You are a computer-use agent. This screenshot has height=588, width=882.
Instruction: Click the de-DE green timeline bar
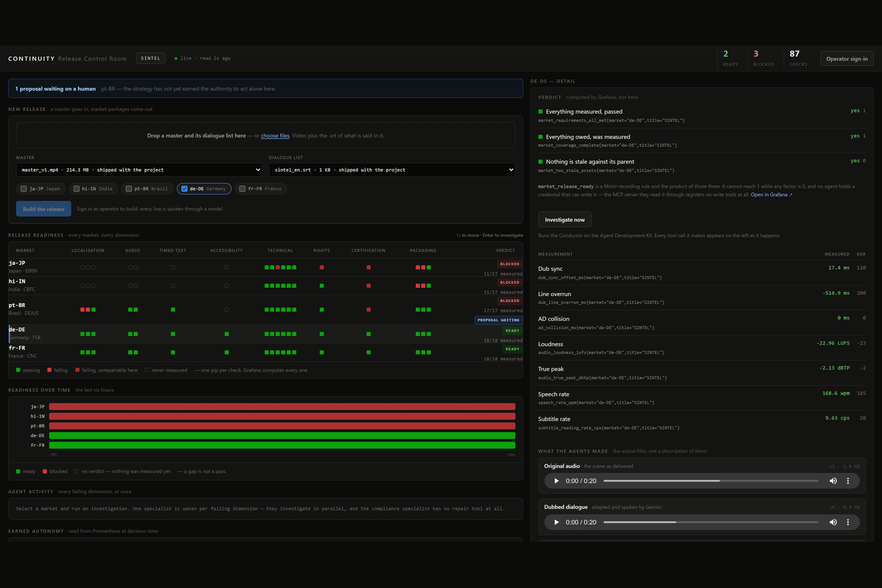[x=282, y=436]
